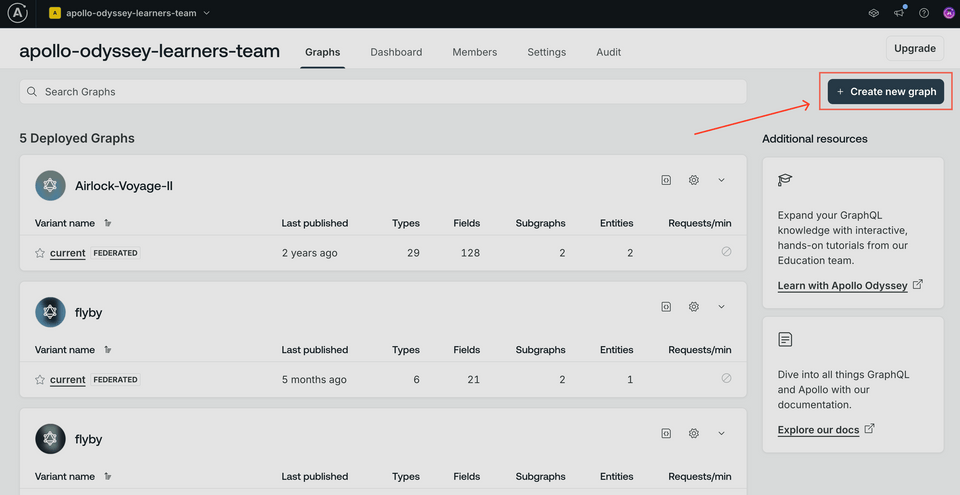The image size is (960, 495).
Task: Click the bottom flyby graph avatar
Action: [50, 439]
